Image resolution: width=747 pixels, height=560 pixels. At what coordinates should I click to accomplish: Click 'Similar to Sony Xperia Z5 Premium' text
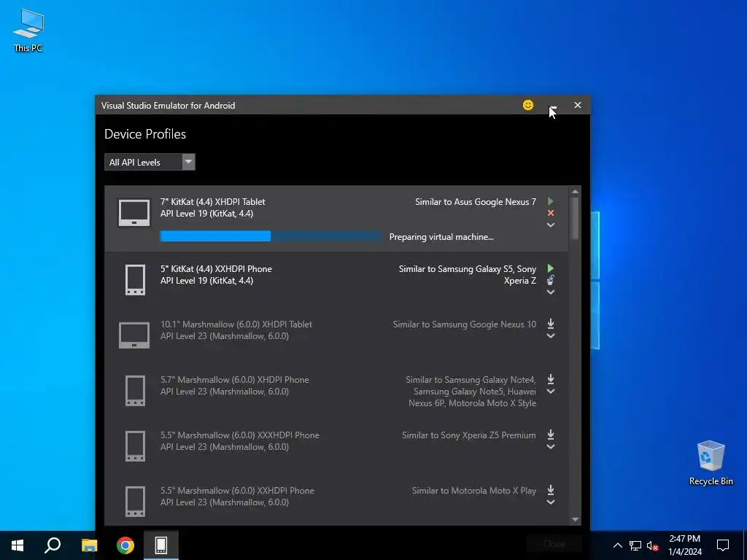(469, 435)
